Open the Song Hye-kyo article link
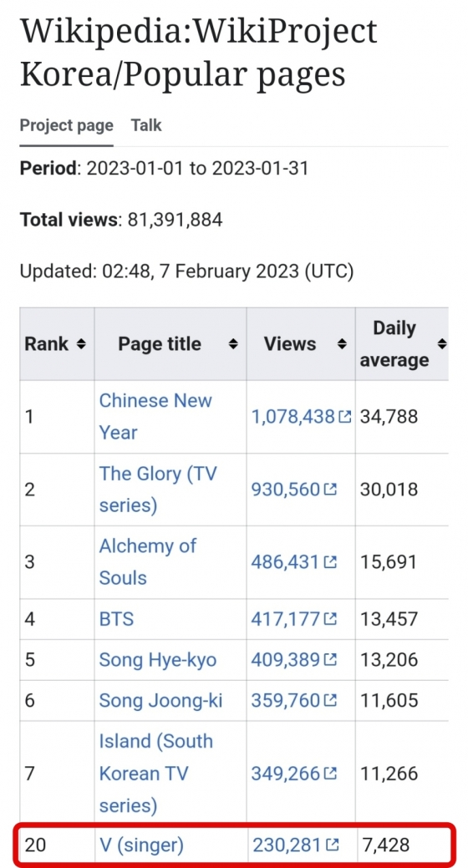 coord(158,660)
